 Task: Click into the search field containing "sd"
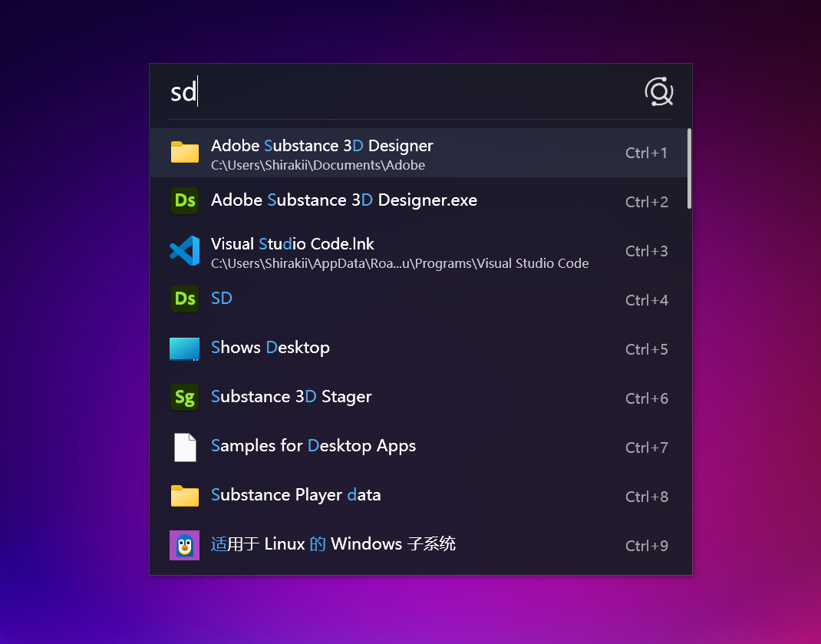click(x=384, y=92)
